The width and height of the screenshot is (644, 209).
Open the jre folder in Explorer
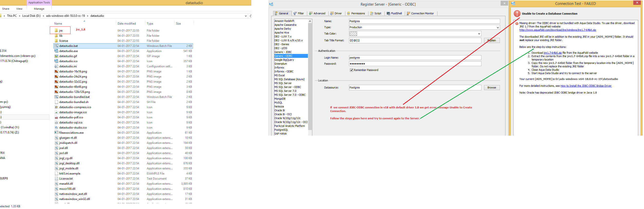click(61, 31)
